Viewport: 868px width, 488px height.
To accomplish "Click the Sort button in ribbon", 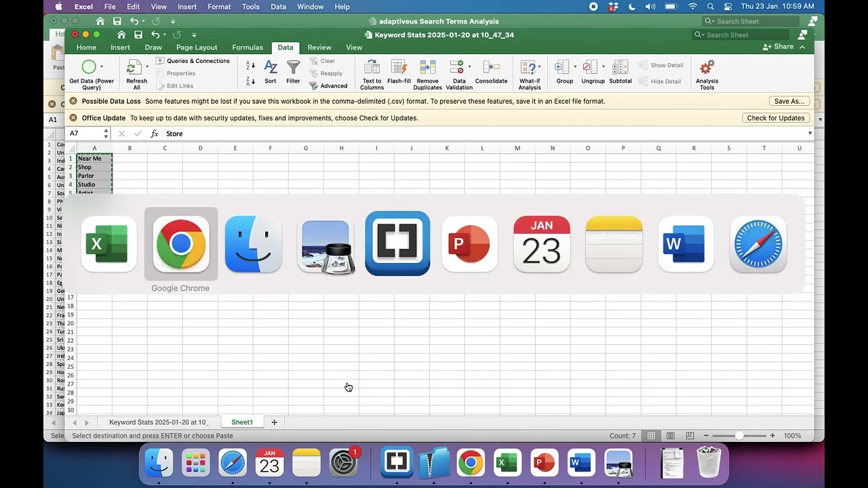I will point(271,73).
